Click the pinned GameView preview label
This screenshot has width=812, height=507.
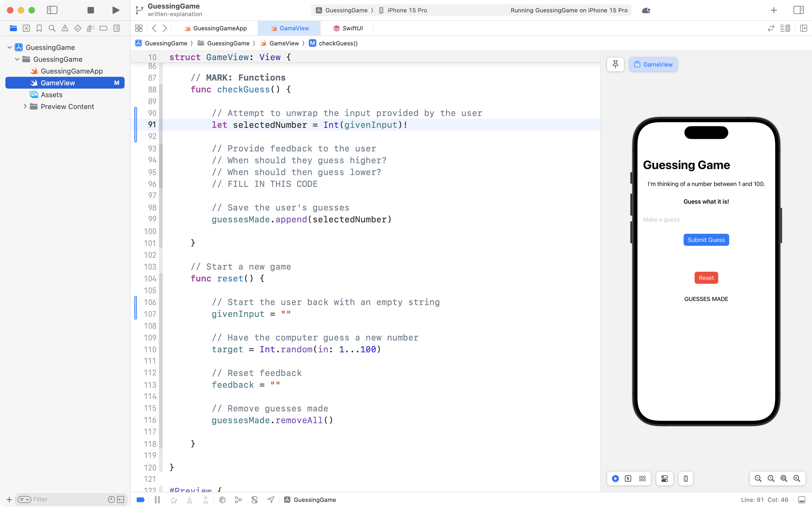[653, 64]
